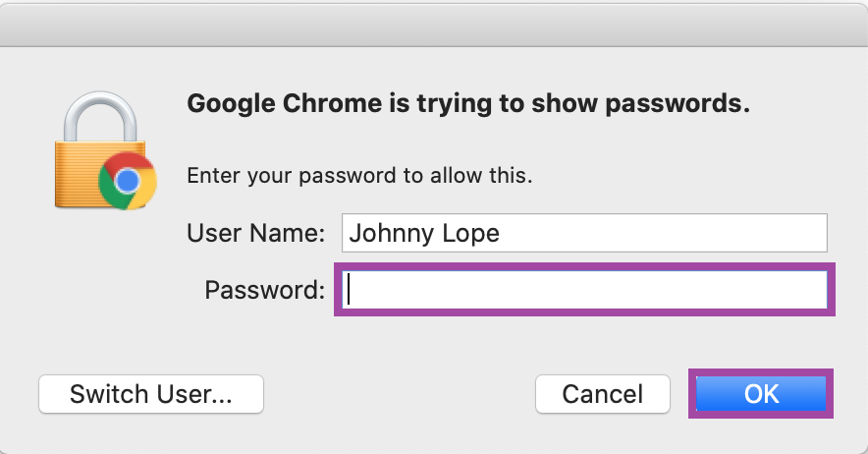Screen dimensions: 868x454
Task: Click the Chrome logo badge on padlock
Action: (x=128, y=181)
